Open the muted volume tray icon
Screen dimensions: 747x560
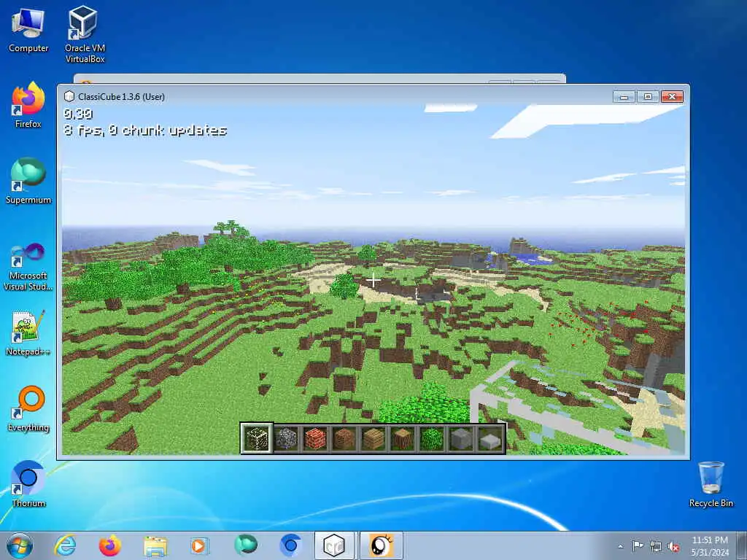[673, 546]
